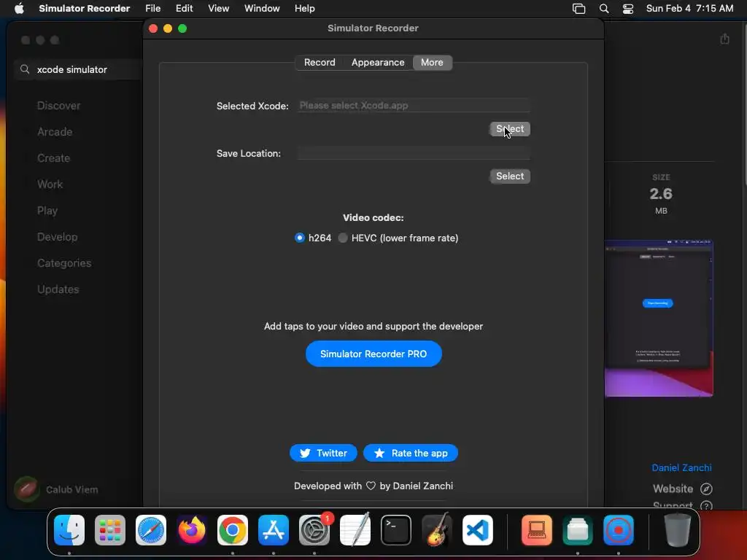The height and width of the screenshot is (560, 747).
Task: Open the File menu
Action: click(x=153, y=8)
